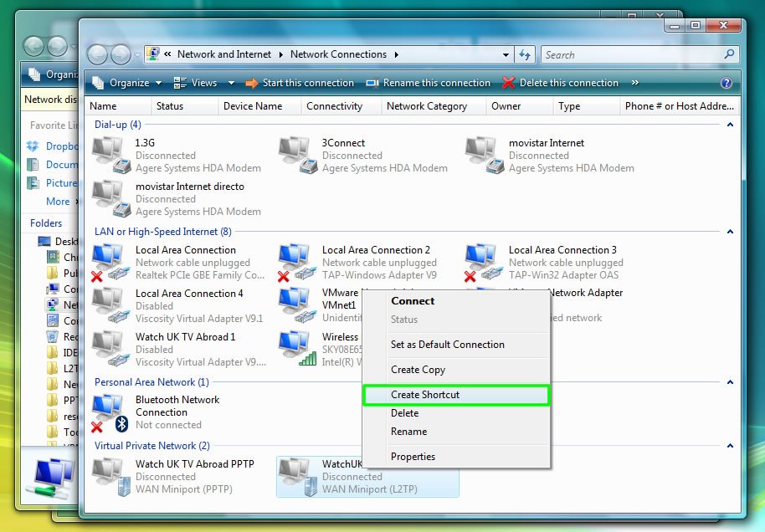
Task: Focus the Search box
Action: (633, 54)
